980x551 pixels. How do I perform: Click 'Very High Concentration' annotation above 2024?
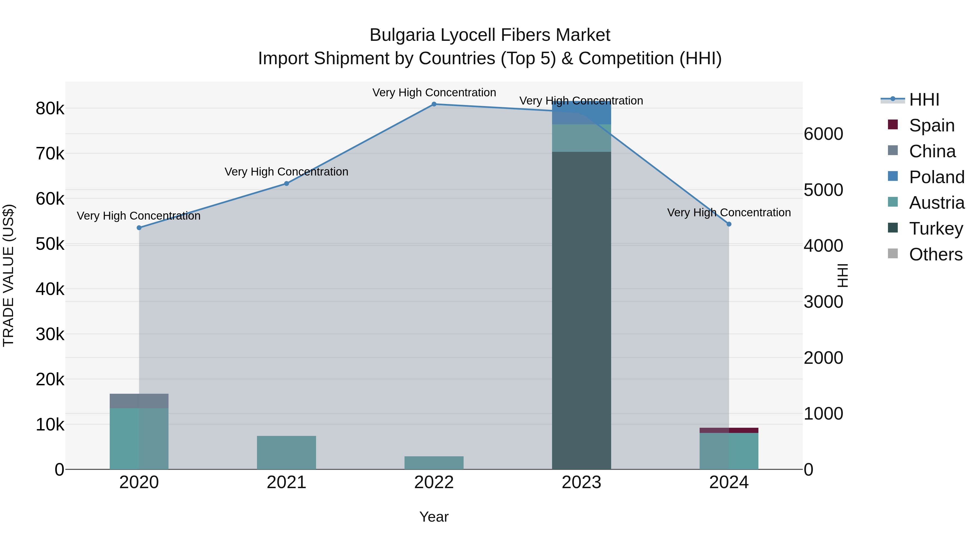click(x=729, y=213)
